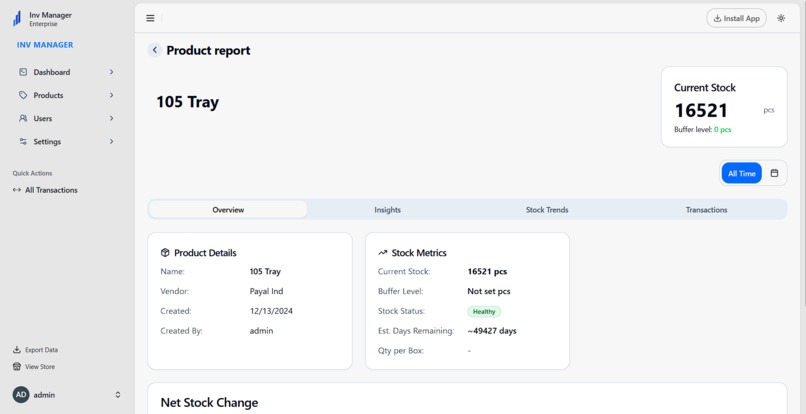Click the AD admin avatar

coord(21,395)
